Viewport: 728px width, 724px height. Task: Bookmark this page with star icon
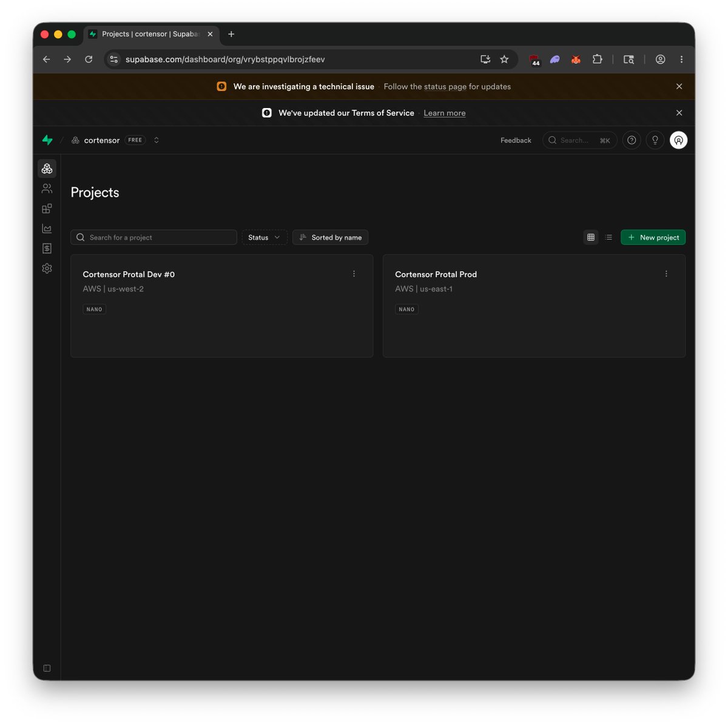504,59
